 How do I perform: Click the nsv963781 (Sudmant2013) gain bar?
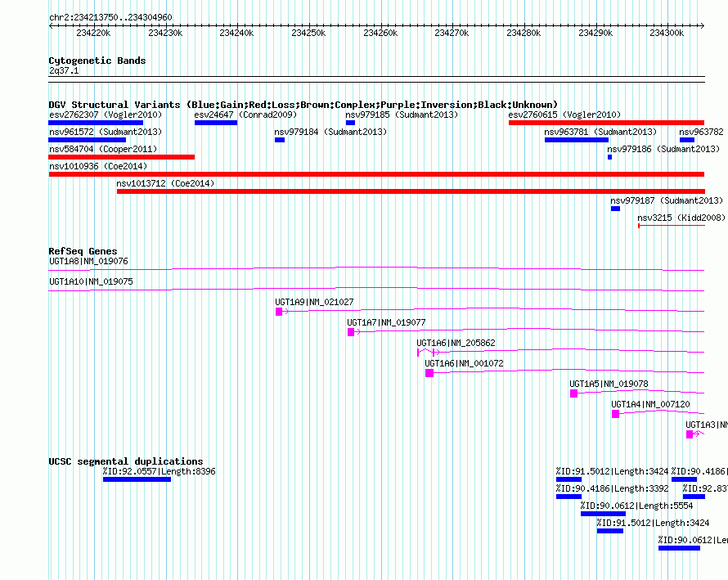[577, 140]
